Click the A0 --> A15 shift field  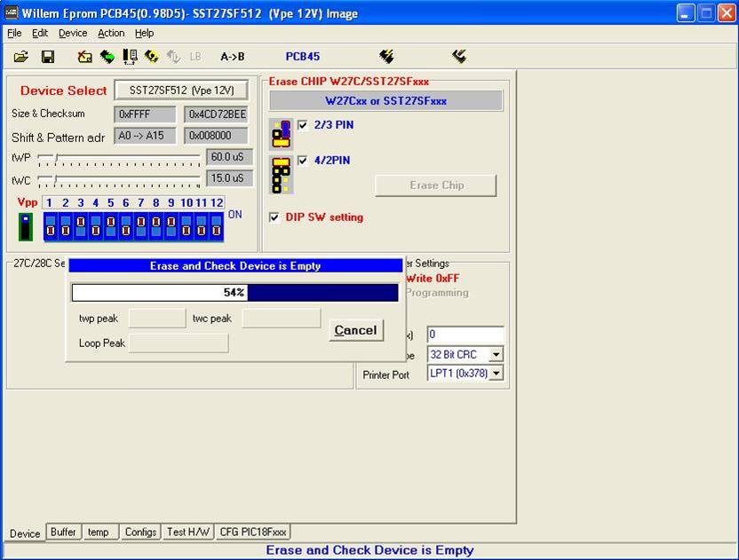[145, 136]
